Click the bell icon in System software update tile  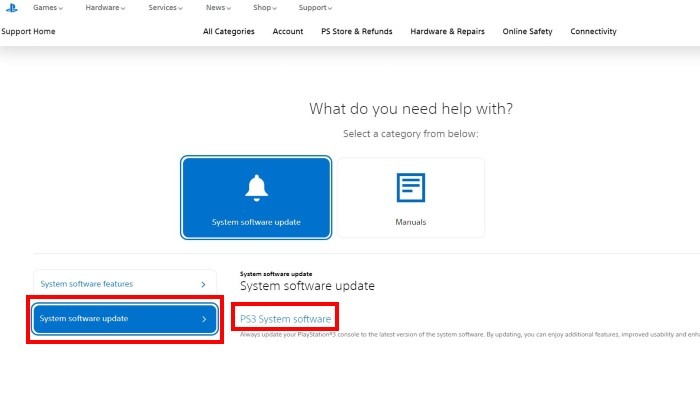pyautogui.click(x=256, y=187)
